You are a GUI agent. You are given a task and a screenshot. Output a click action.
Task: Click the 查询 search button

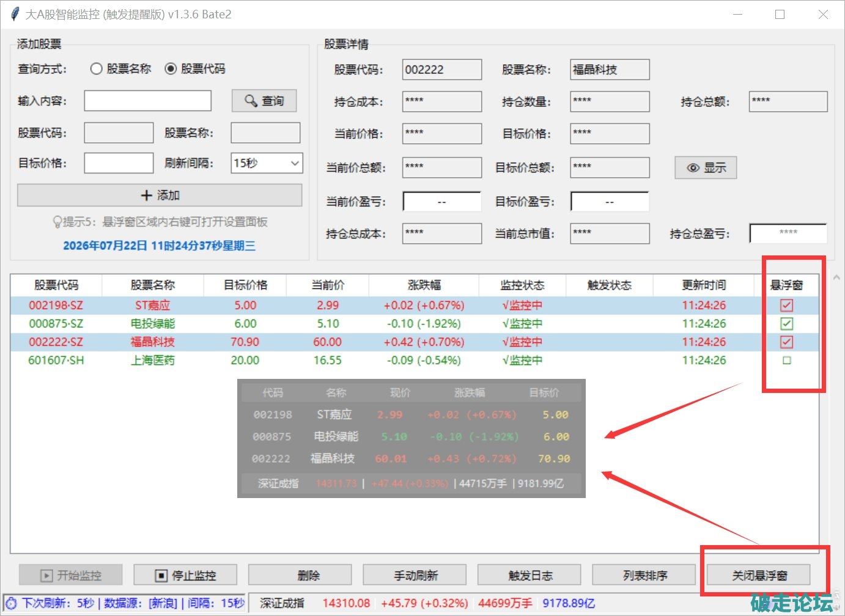264,101
